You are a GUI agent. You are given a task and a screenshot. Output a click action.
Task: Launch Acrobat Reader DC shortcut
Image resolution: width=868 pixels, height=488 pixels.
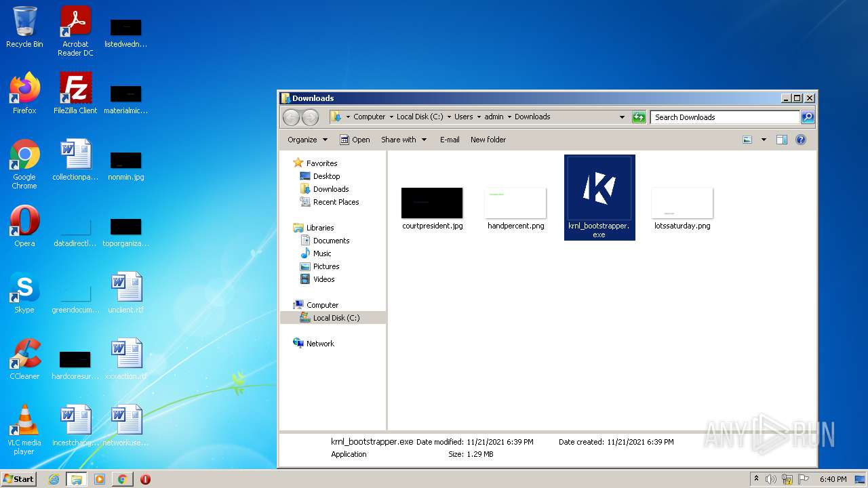[x=75, y=31]
